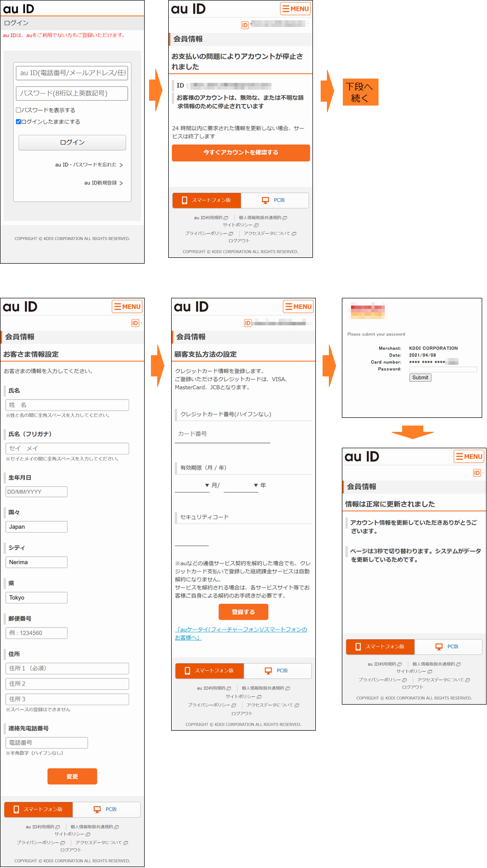Click the orange 登録する button
487x868 pixels.
(x=243, y=612)
